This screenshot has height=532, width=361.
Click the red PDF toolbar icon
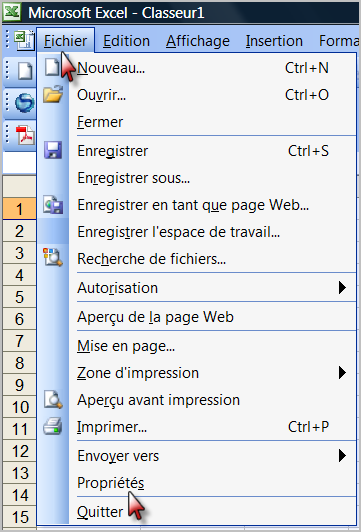point(25,135)
